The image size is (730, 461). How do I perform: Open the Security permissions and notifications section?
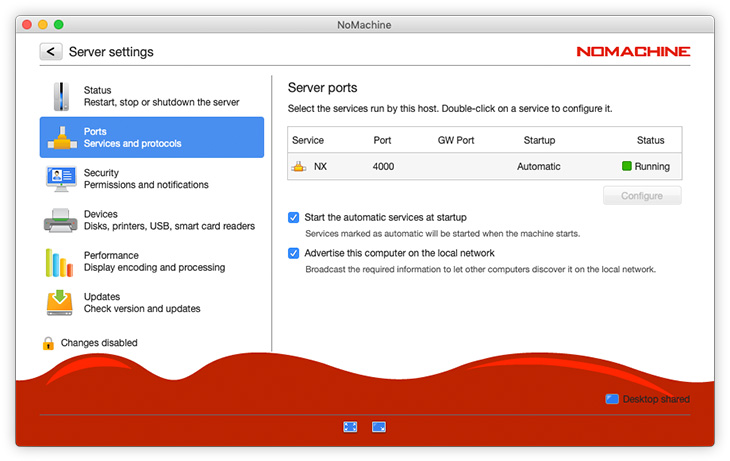146,179
